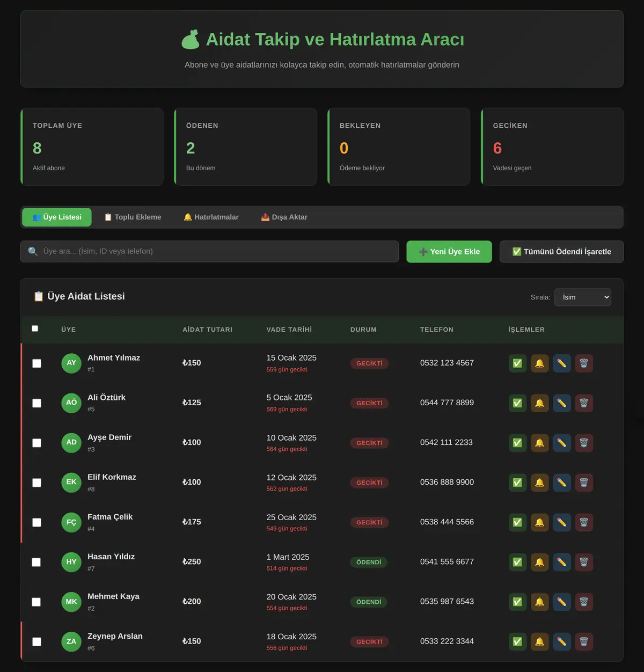Ring reminder bell for Ayşe Demir

(539, 443)
